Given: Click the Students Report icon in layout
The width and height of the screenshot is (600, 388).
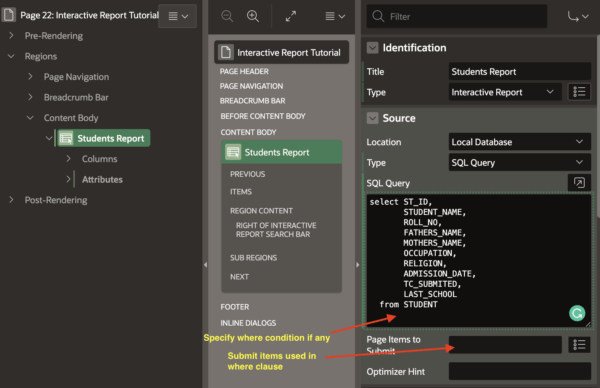Looking at the screenshot, I should (233, 152).
